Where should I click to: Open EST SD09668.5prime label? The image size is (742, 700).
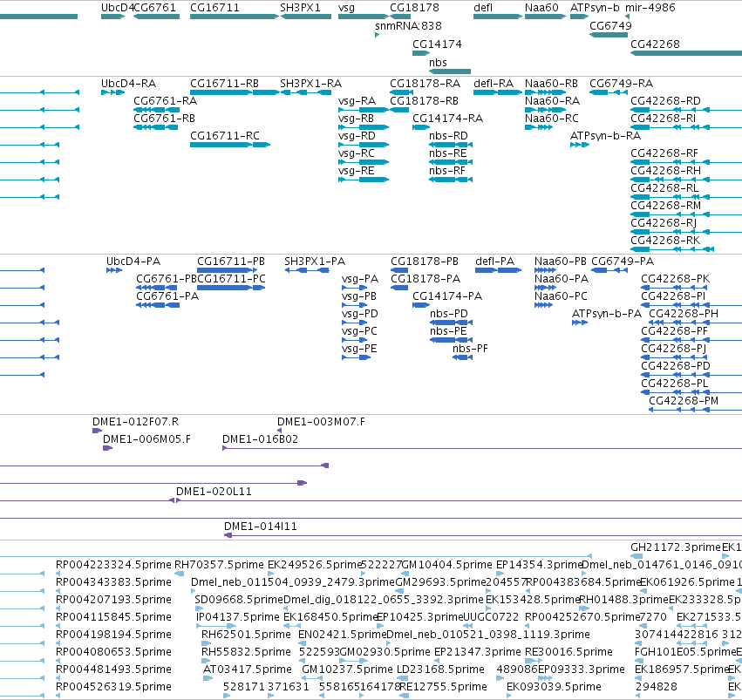click(x=239, y=599)
